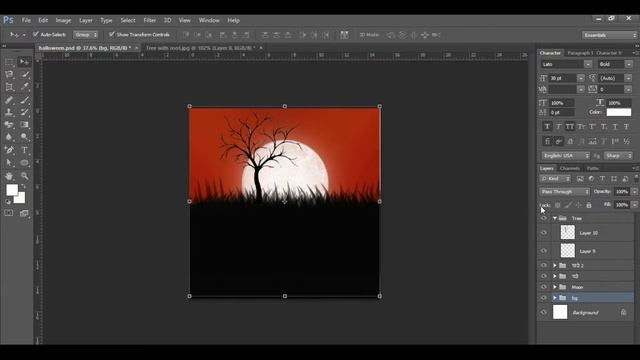Image resolution: width=640 pixels, height=360 pixels.
Task: Select the Horizontal Type tool
Action: coord(24,150)
